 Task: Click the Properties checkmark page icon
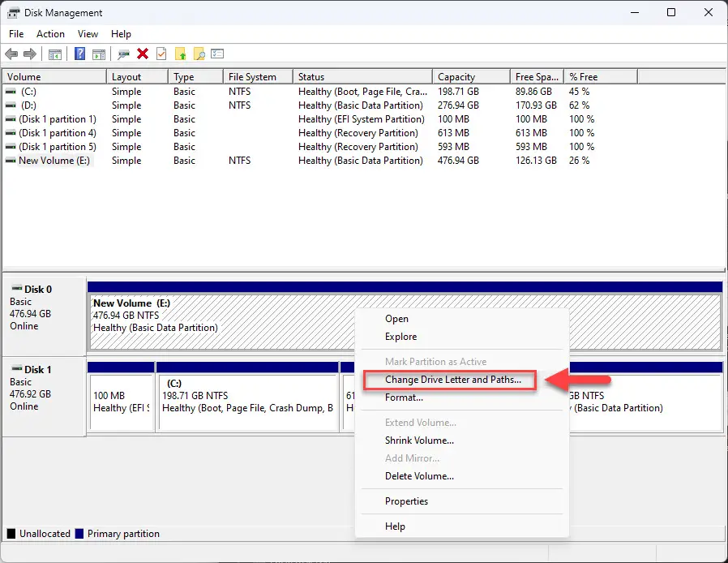click(161, 54)
